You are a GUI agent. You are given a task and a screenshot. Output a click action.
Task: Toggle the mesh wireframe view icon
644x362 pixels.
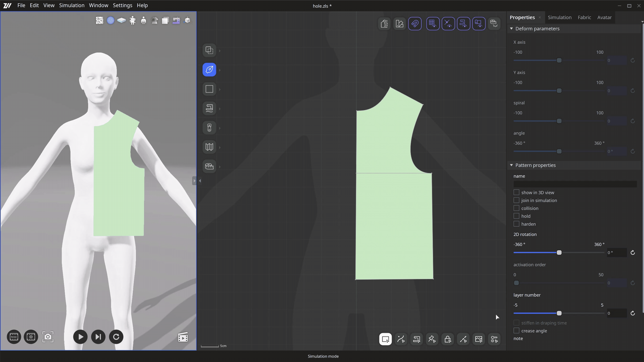[x=100, y=20]
